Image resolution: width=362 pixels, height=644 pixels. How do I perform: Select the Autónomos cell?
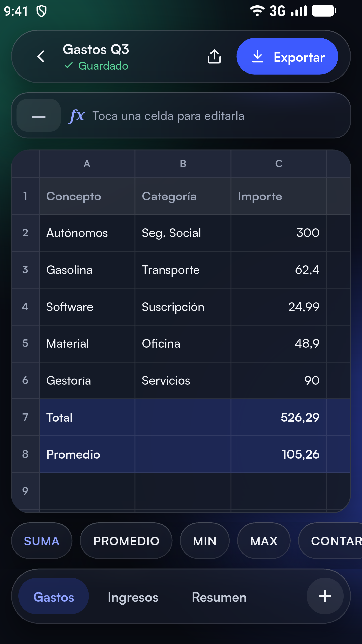coord(87,233)
